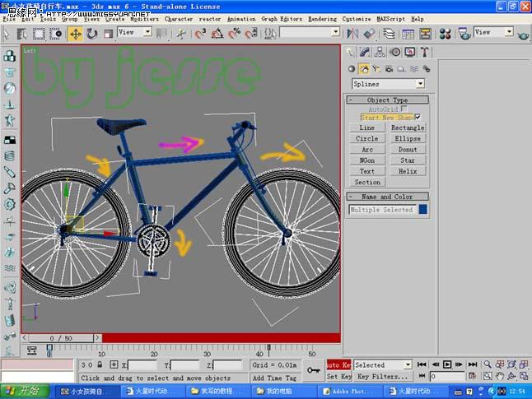Screen dimensions: 532x399
Task: Collapse the Name and Color rollout
Action: [387, 197]
